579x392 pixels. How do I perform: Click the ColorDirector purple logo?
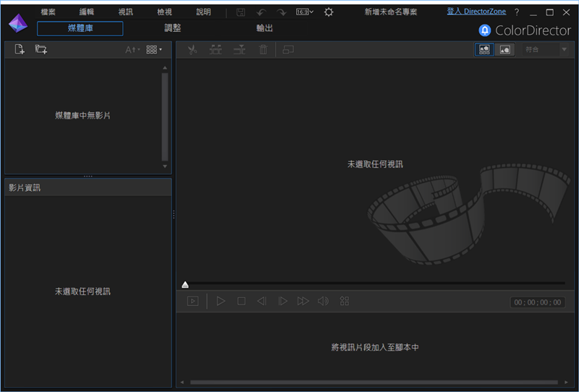click(x=18, y=23)
